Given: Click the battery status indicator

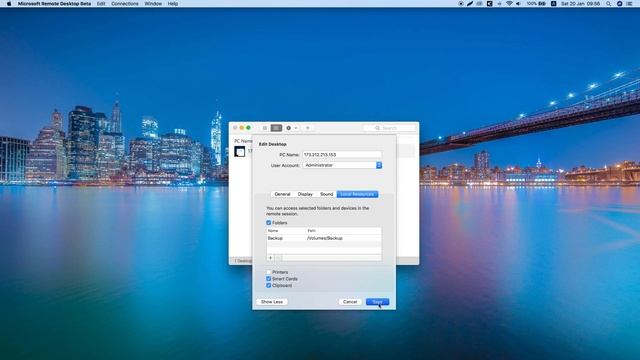Looking at the screenshot, I should click(536, 4).
